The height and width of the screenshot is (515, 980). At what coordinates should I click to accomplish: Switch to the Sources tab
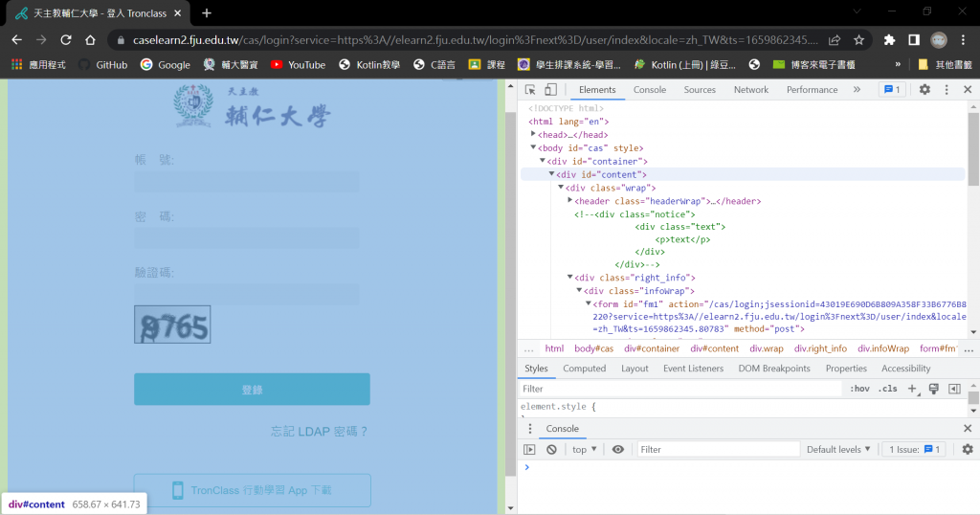[x=700, y=89]
